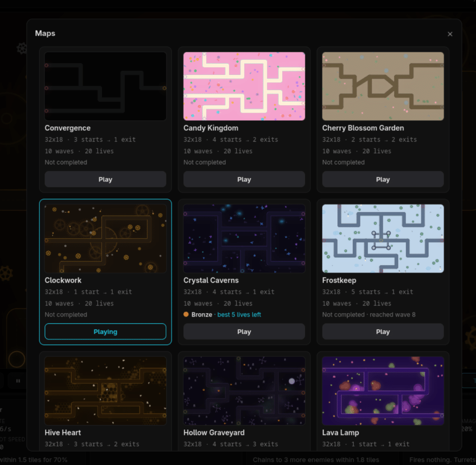Screen dimensions: 476x465
Task: Click the "Clockwork" map name
Action: (x=63, y=280)
